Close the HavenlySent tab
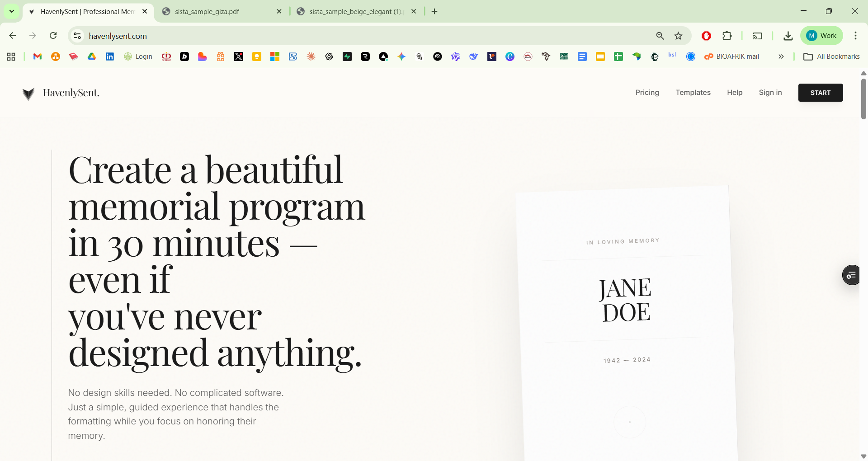 (145, 12)
